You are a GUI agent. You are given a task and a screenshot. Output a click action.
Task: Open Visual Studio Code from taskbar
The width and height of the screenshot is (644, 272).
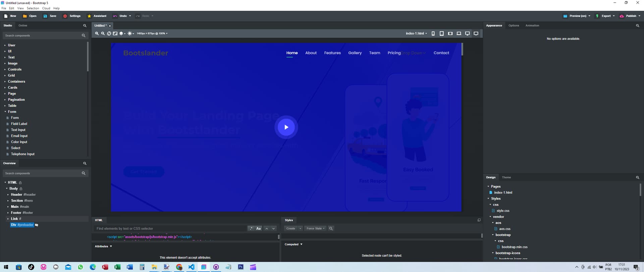coord(191,267)
